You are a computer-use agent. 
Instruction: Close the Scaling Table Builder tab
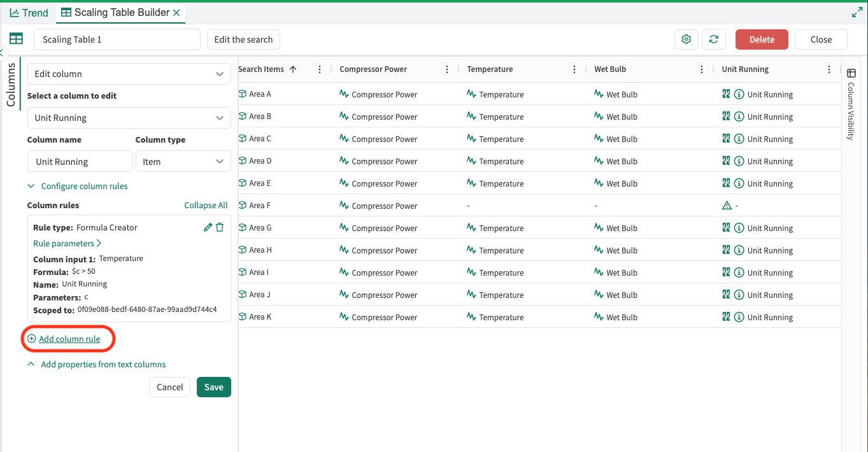tap(176, 13)
